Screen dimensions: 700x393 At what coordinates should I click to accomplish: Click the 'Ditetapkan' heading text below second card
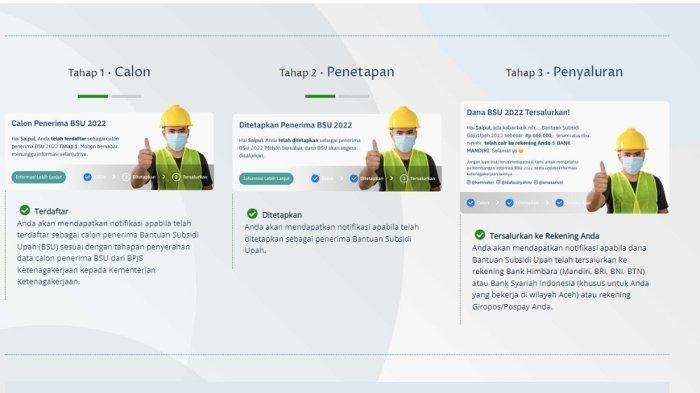[x=282, y=214]
